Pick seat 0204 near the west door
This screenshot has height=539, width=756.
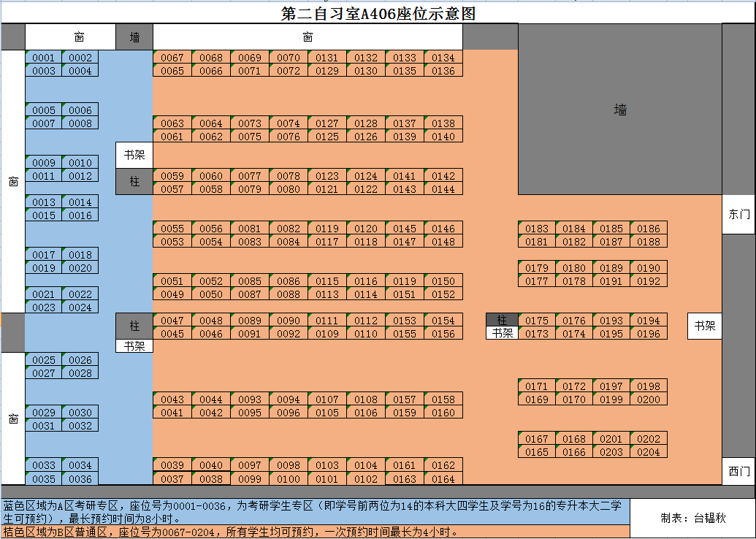click(x=648, y=452)
